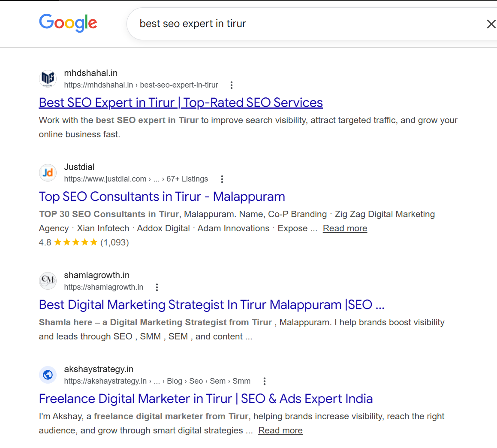Click the https://shamlagrowth.in URL text

[x=104, y=287]
